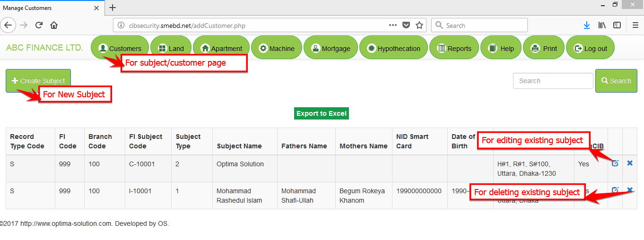Open the Customers menu
This screenshot has height=240, width=644.
click(x=120, y=48)
